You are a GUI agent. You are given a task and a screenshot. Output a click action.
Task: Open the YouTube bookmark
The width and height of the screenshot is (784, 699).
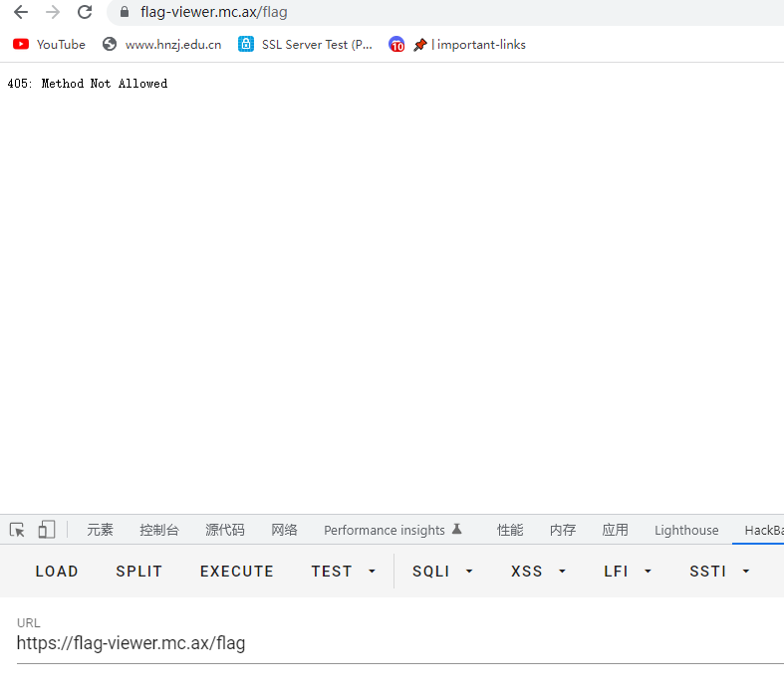point(49,45)
